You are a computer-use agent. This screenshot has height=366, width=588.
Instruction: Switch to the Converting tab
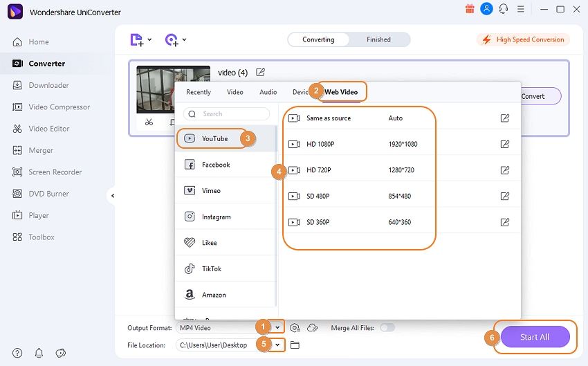tap(318, 39)
